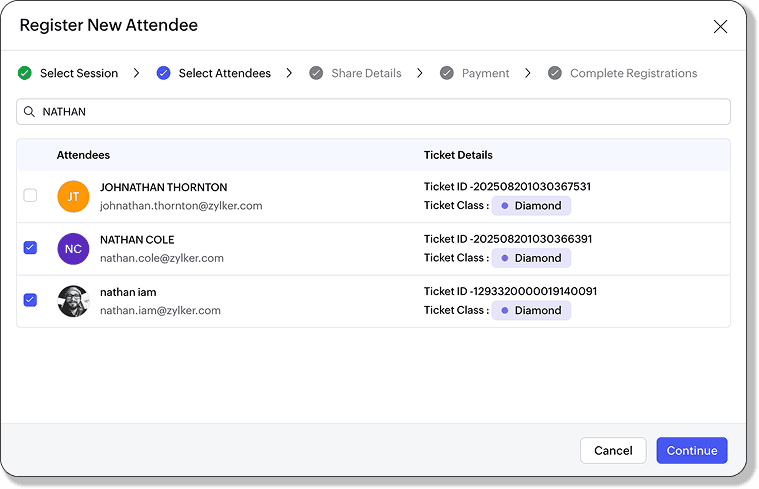Viewport: 759px width, 489px height.
Task: Click the NC purple avatar icon
Action: point(73,249)
